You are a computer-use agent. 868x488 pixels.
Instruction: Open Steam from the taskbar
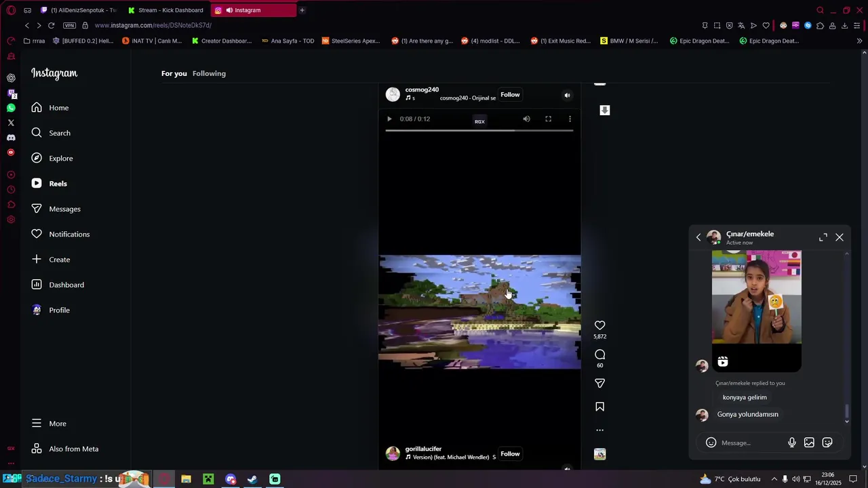point(252,479)
